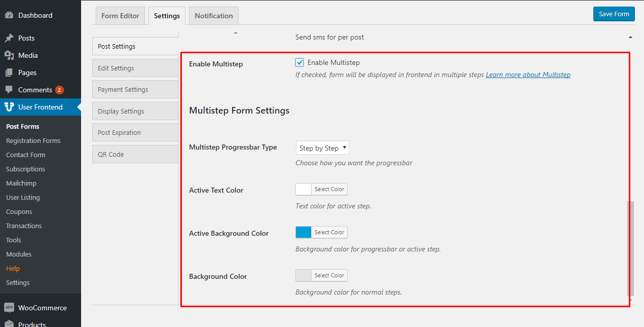
Task: Open the Post Expiration section
Action: point(135,132)
